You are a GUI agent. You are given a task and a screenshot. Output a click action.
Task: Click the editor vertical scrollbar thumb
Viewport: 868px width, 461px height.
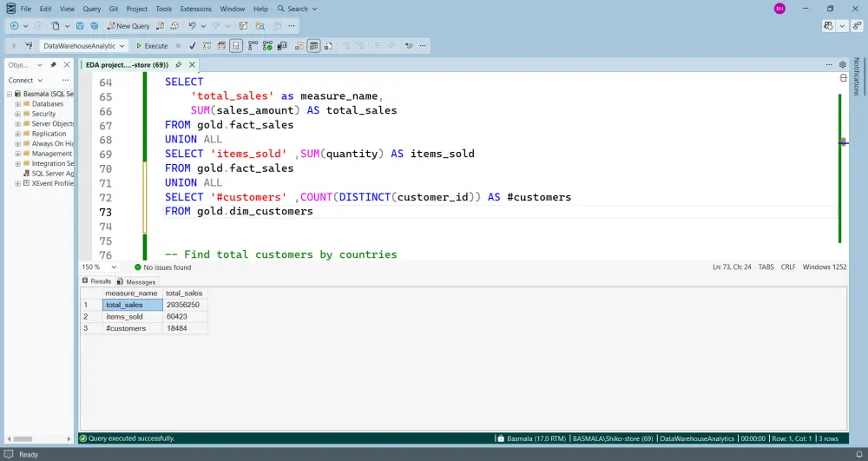pyautogui.click(x=843, y=142)
